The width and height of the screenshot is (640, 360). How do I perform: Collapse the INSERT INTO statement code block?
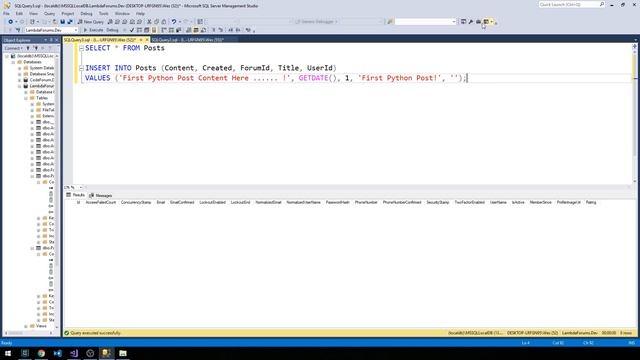tap(81, 68)
